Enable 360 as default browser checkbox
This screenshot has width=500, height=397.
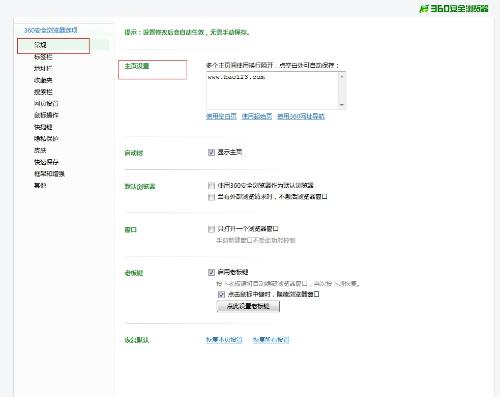211,185
